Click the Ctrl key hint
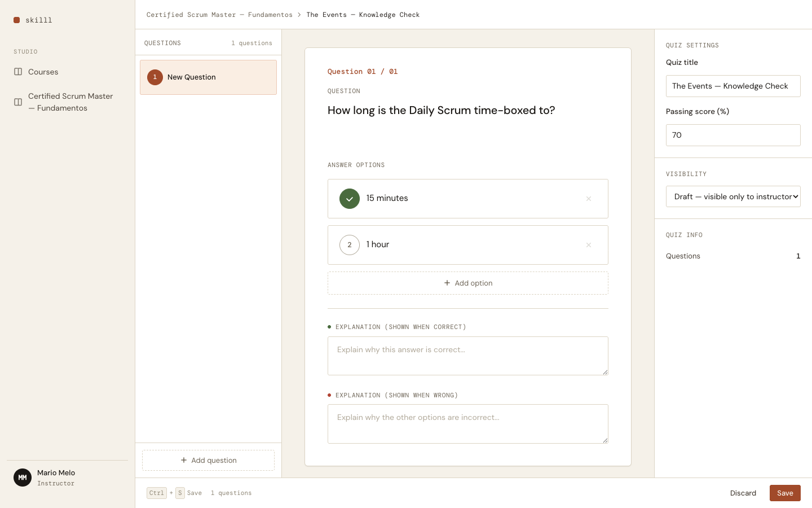The image size is (812, 508). (157, 493)
